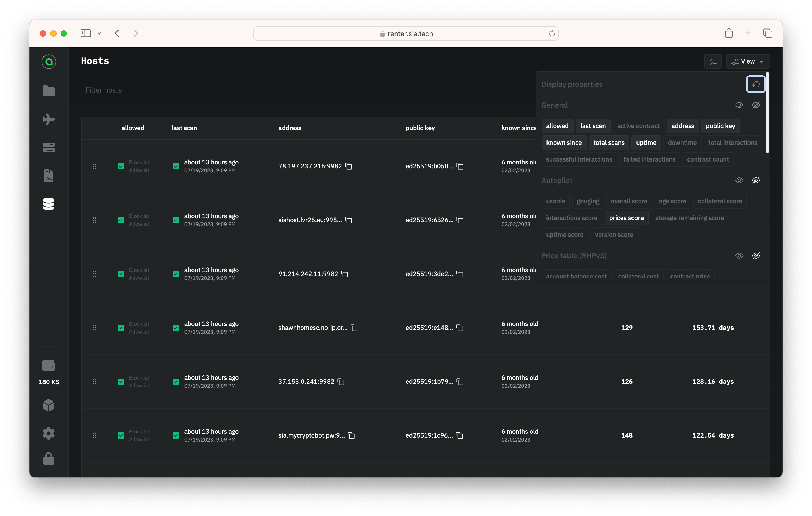The image size is (812, 516).
Task: Open the settings gear icon in sidebar
Action: [x=49, y=433]
